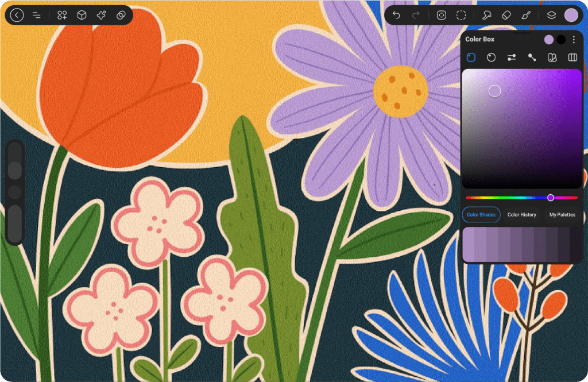Open the sparkle effects tool

tap(102, 16)
